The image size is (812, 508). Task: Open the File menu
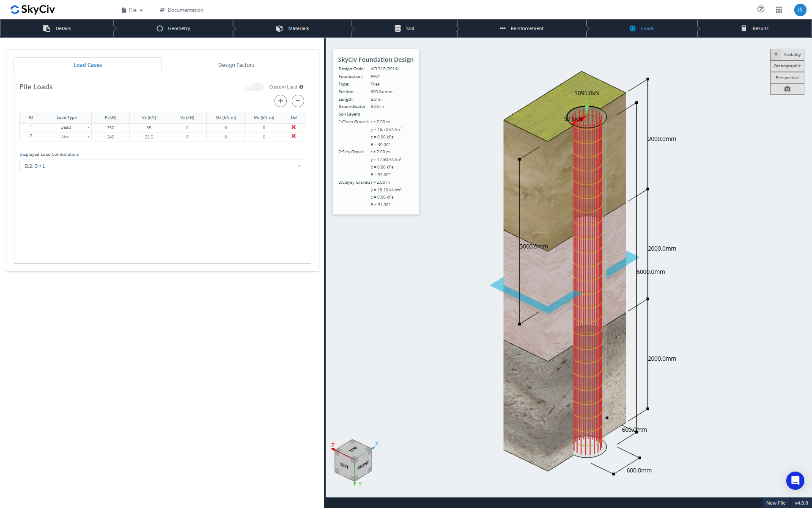point(132,10)
